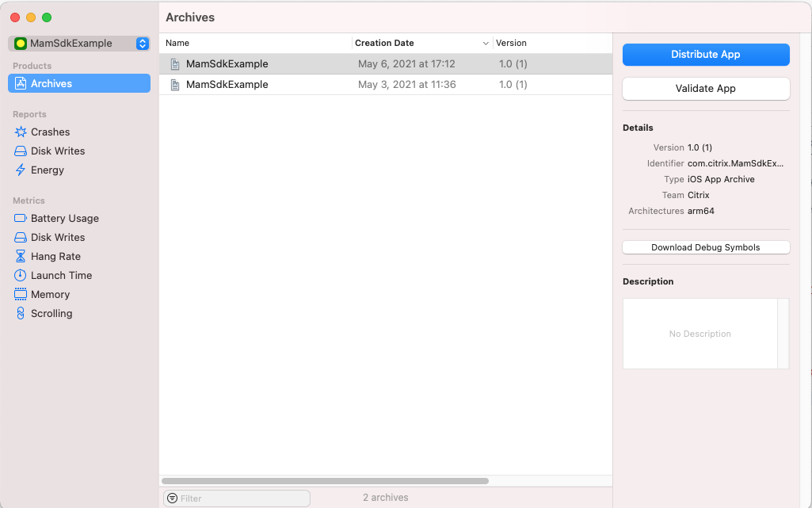Sort archives by Creation Date column

click(384, 43)
